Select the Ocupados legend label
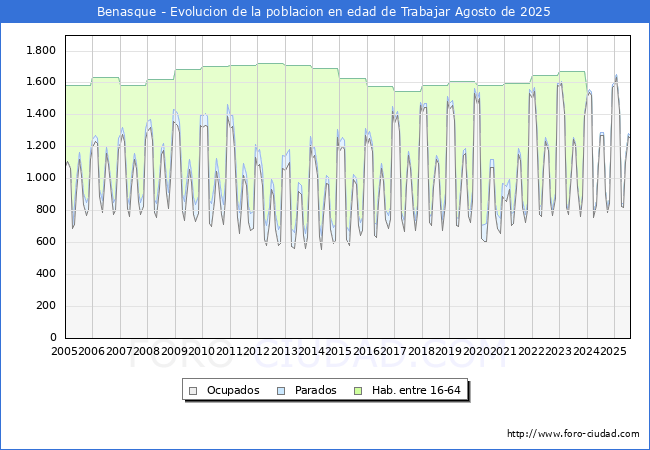650x450 pixels. click(x=232, y=390)
